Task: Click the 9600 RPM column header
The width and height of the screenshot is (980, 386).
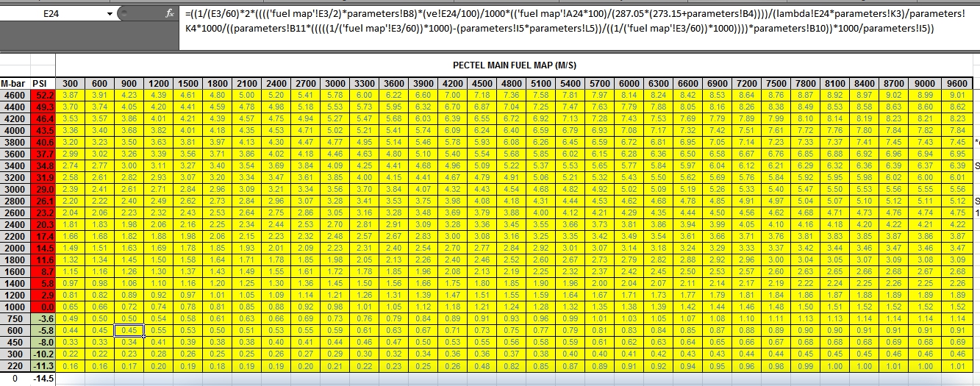Action: [x=958, y=83]
